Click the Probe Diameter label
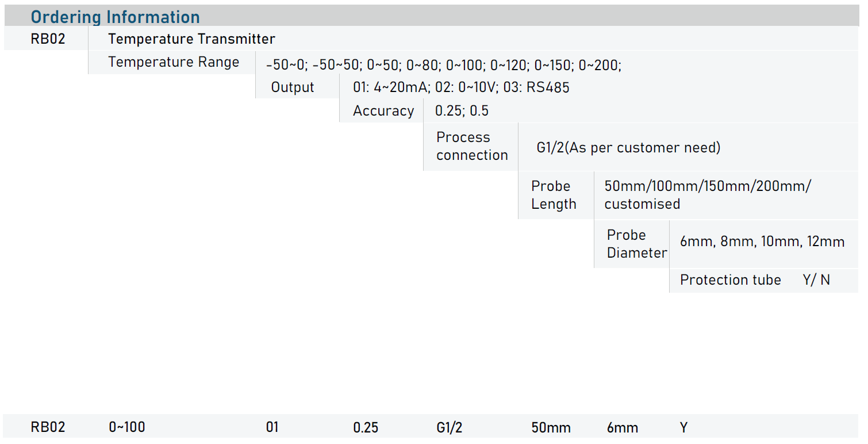 [636, 244]
